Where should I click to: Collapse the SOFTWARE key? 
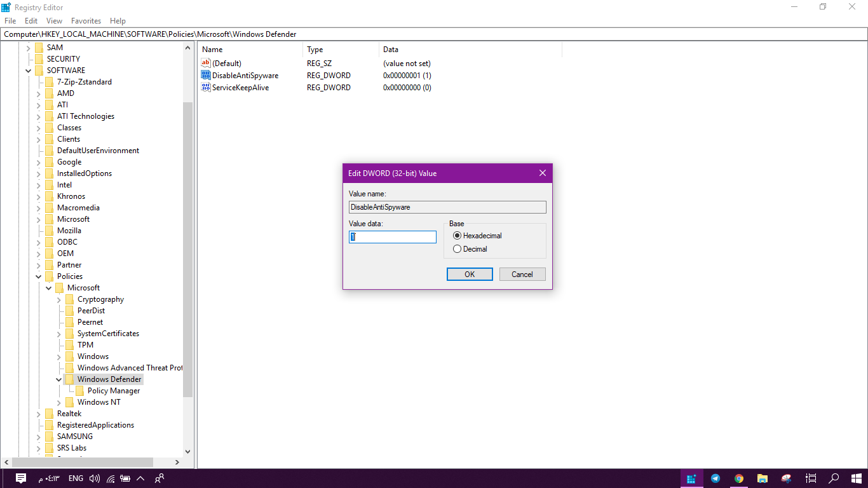tap(28, 71)
